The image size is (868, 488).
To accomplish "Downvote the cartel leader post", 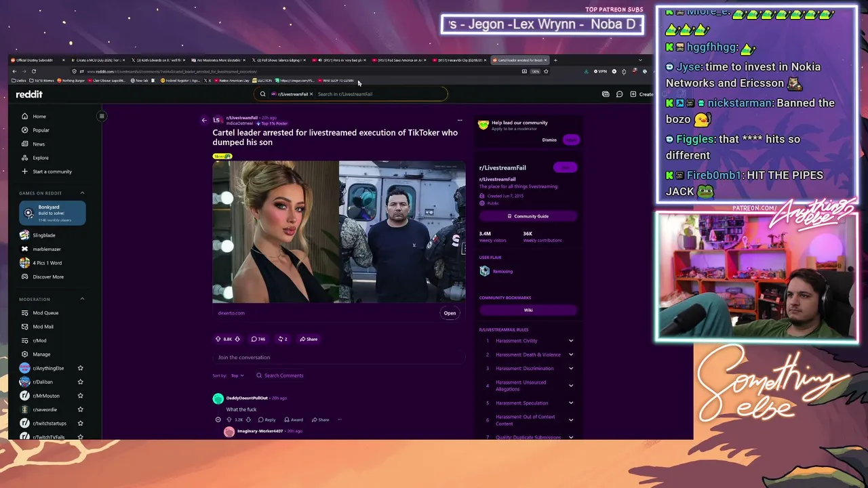I will [237, 339].
